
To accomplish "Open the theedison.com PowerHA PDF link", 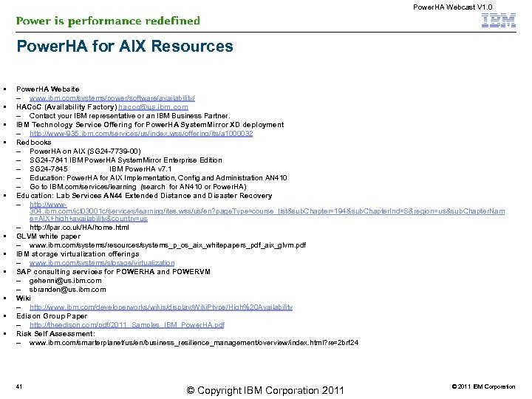I will pos(127,325).
